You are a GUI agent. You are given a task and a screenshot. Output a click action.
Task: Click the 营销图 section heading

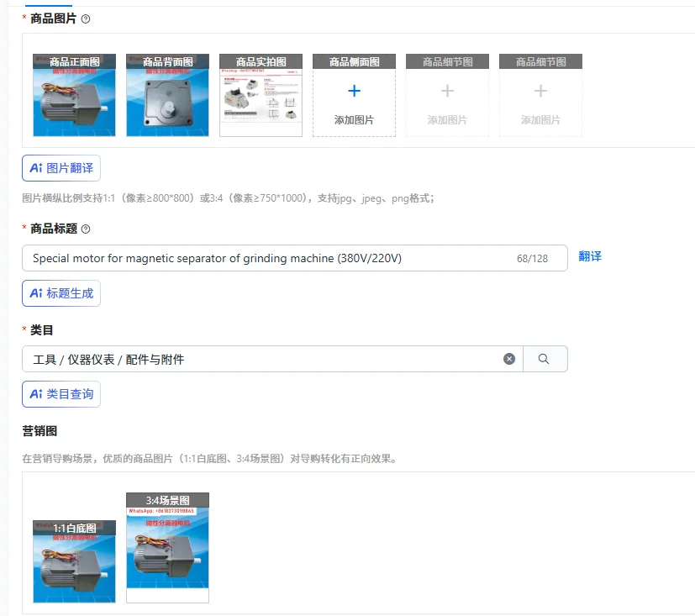[39, 431]
